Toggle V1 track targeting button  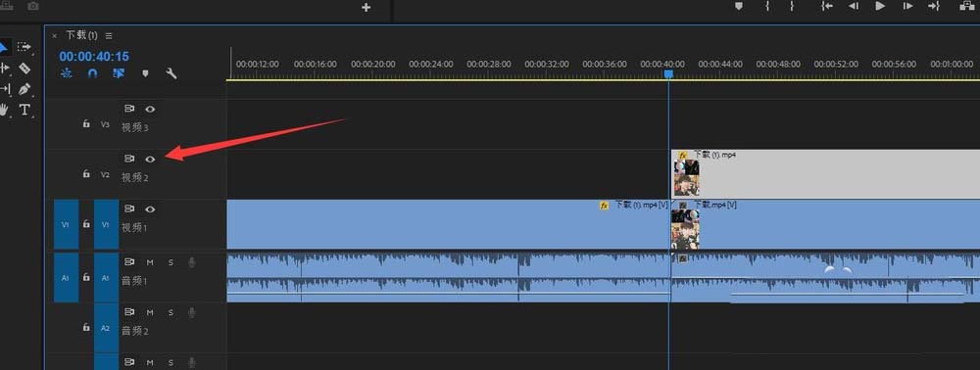tap(106, 224)
